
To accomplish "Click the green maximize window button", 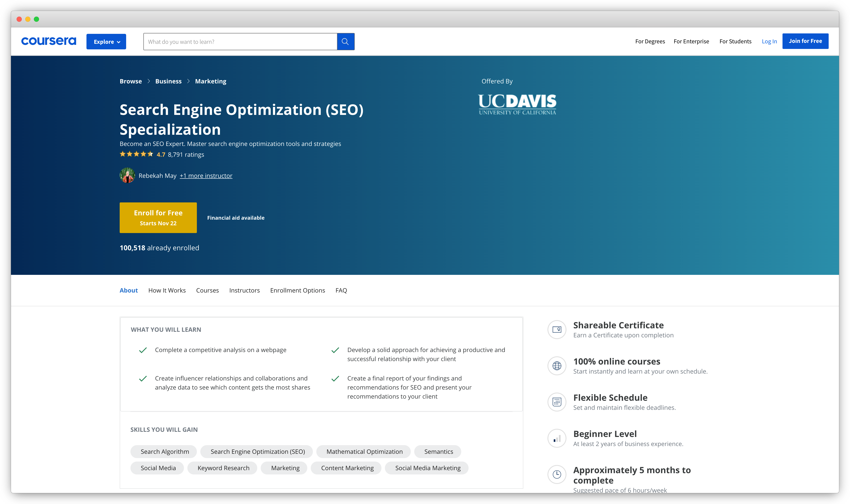I will click(36, 19).
